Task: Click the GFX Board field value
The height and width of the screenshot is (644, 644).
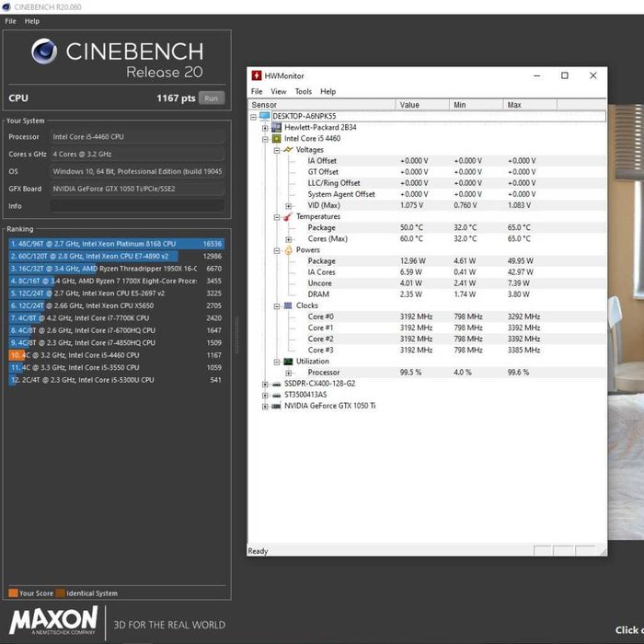Action: coord(138,189)
